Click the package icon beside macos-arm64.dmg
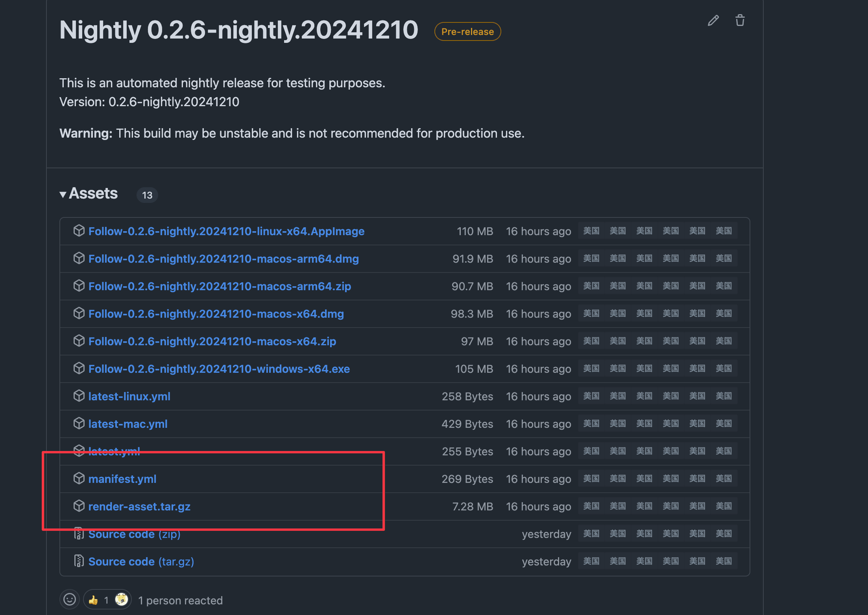Viewport: 868px width, 615px height. tap(79, 258)
